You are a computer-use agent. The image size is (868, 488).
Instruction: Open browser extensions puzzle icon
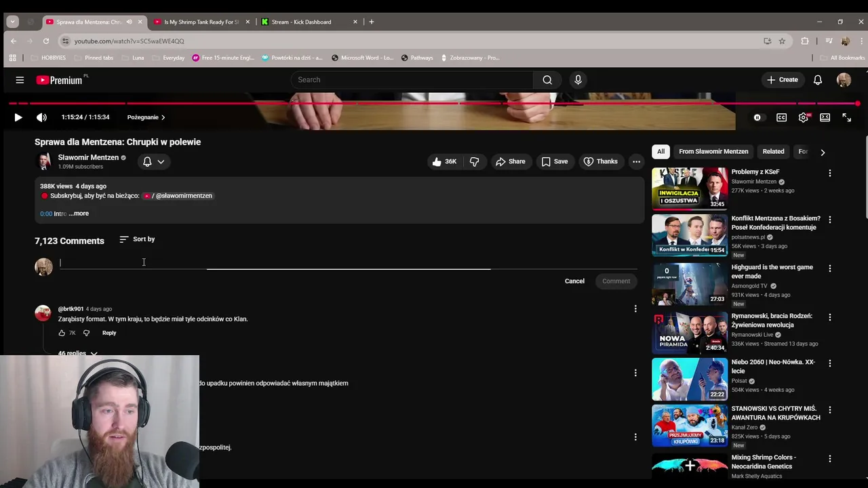coord(805,41)
